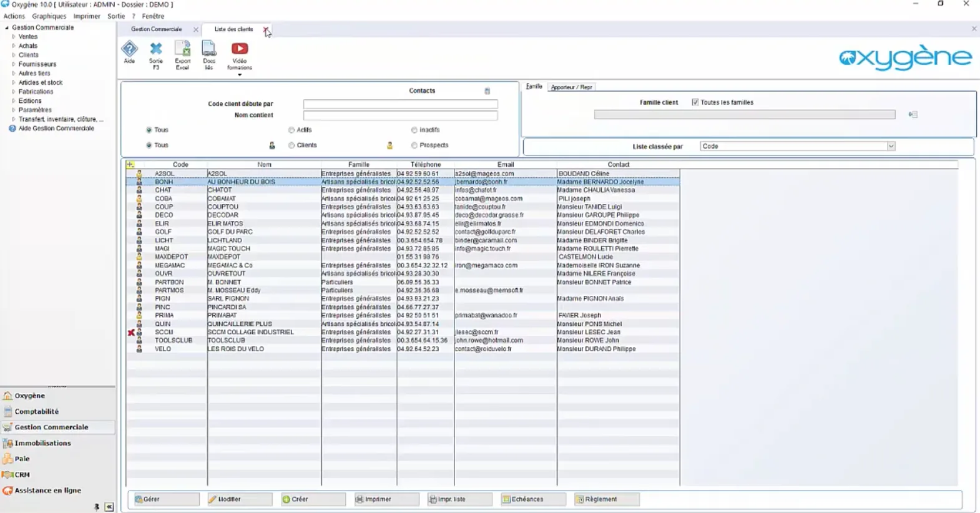980x513 pixels.
Task: Close the Gestion Commerciale tab
Action: coord(195,29)
